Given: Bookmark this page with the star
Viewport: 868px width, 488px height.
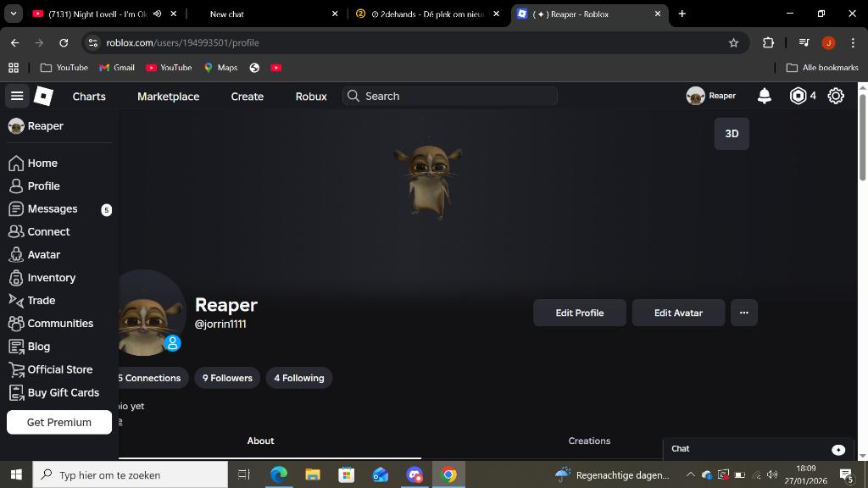Looking at the screenshot, I should [x=733, y=42].
